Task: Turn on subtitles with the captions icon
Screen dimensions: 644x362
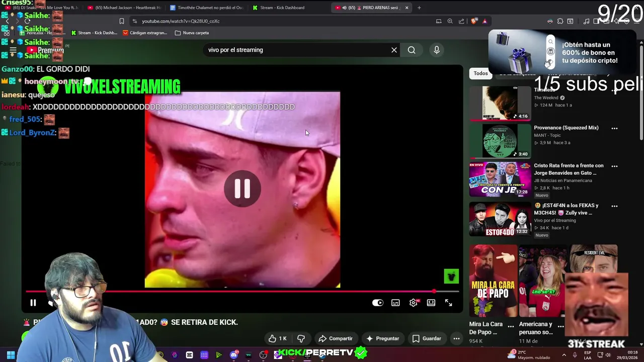Action: point(395,303)
